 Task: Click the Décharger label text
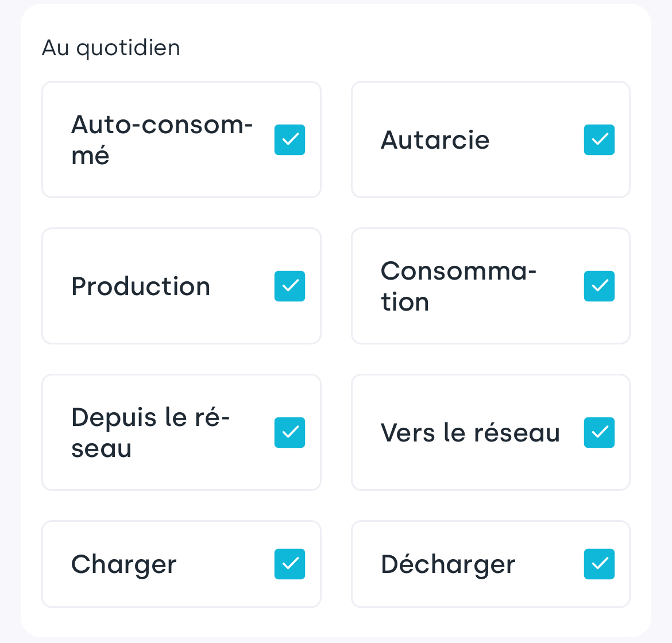(x=448, y=564)
